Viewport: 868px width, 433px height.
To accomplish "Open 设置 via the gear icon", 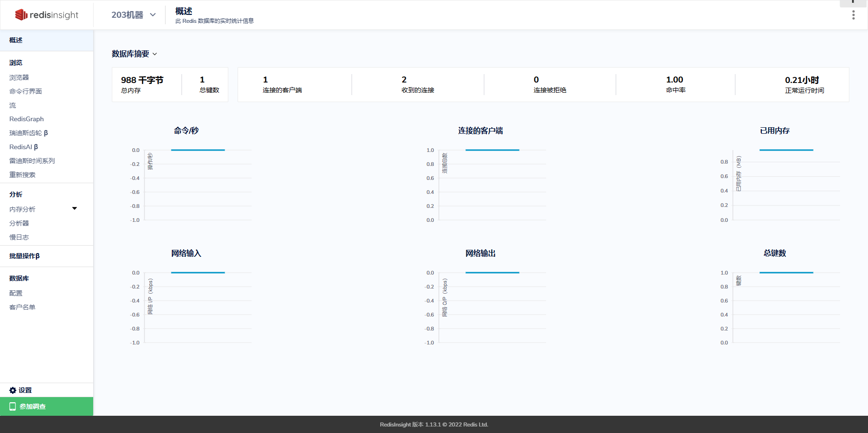I will (x=13, y=390).
